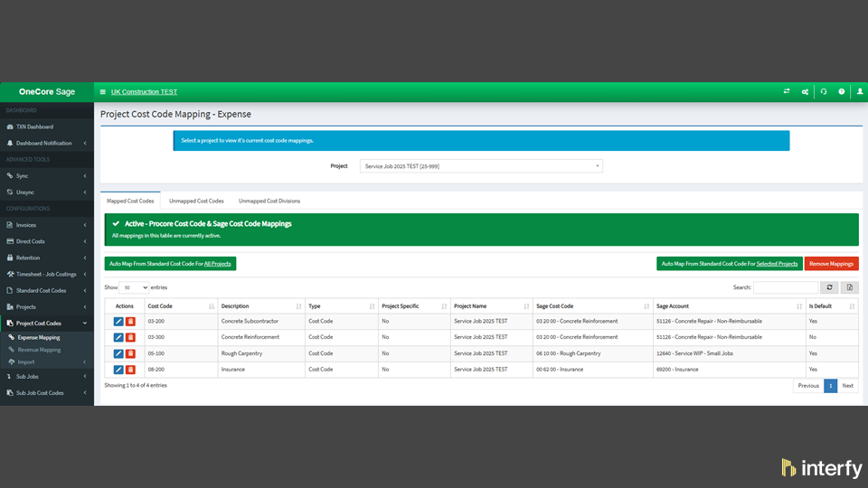Expand the Retention sidebar menu

47,258
